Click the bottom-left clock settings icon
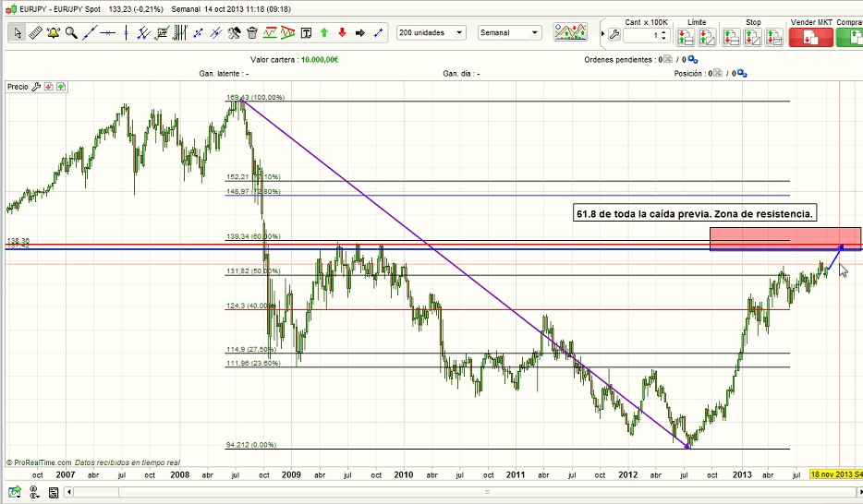This screenshot has height=504, width=863. pos(34,492)
